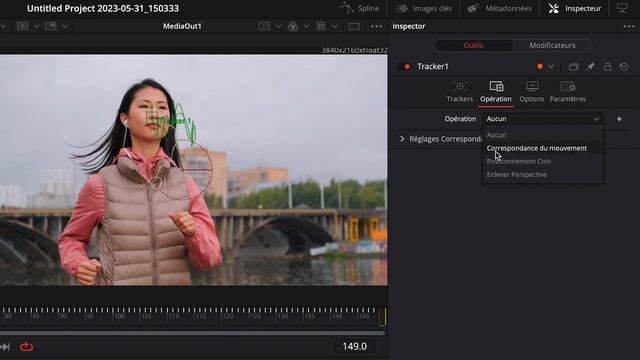Click the viewer A/B buffer icon

coord(22,26)
